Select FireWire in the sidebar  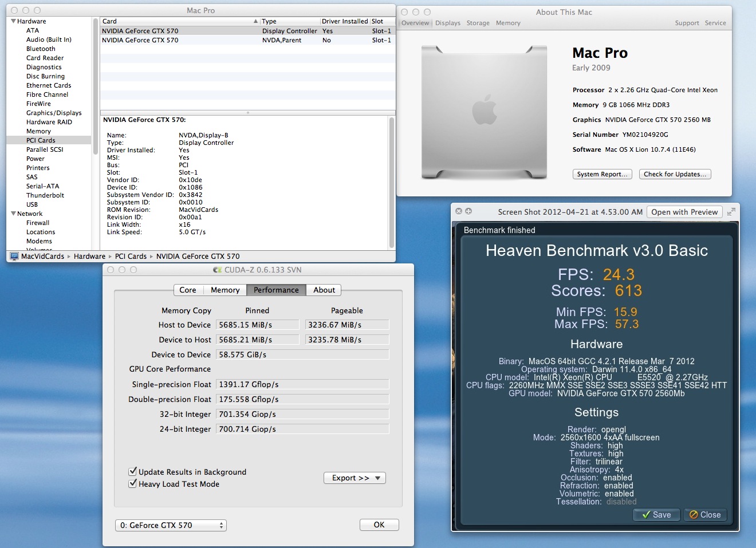(38, 104)
